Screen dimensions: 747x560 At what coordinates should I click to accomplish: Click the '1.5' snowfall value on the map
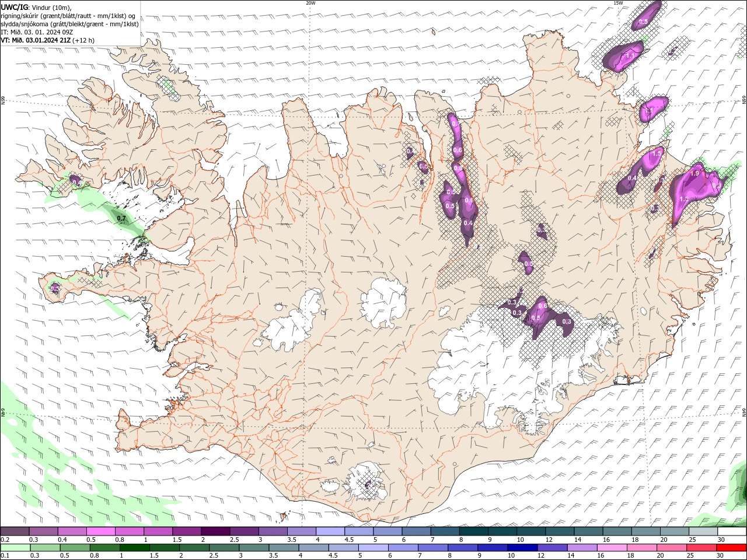click(657, 153)
